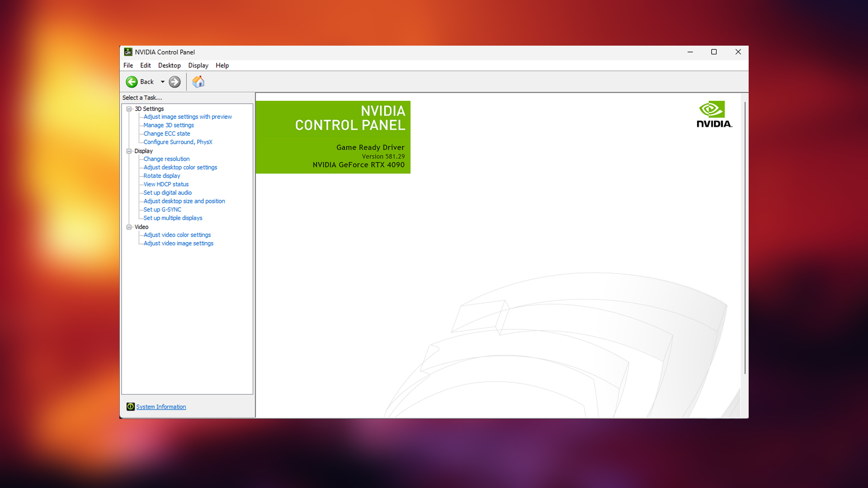Click the Forward navigation arrow icon
The image size is (868, 488).
[175, 82]
